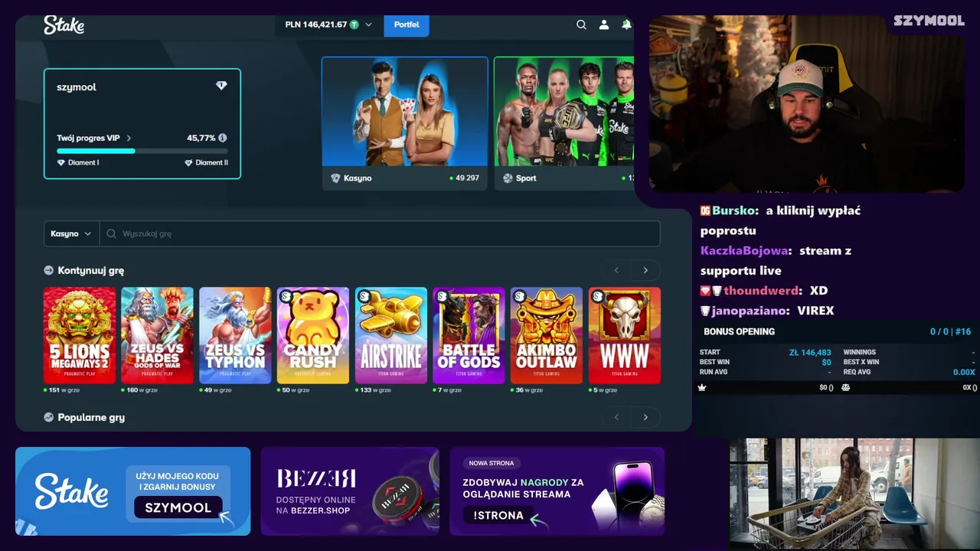Open 5 Lions Megaways 2 game

[80, 335]
